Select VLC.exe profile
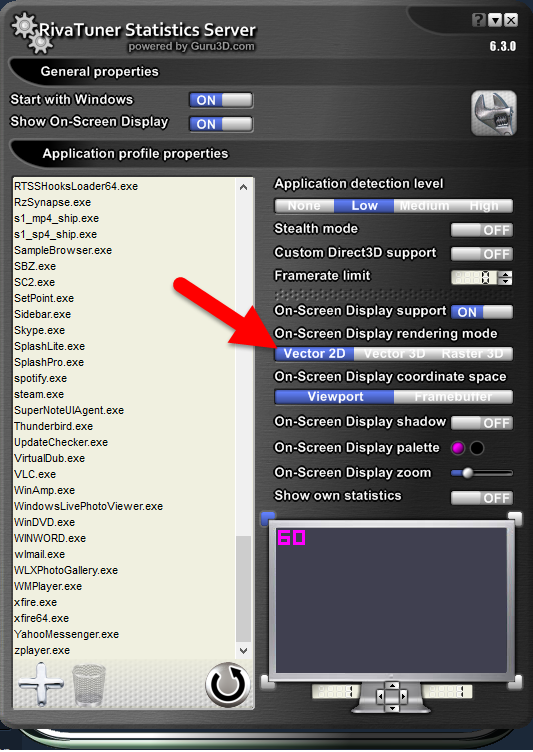The height and width of the screenshot is (752, 533). pyautogui.click(x=35, y=474)
